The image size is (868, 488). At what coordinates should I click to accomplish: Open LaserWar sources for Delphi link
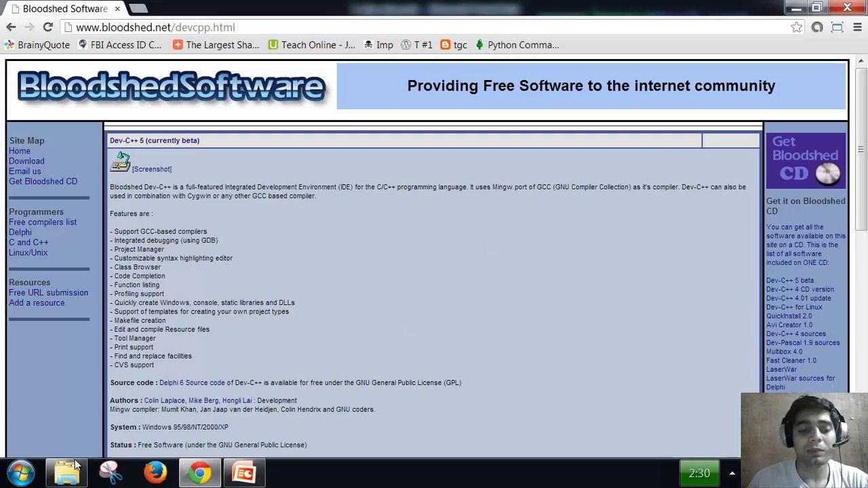coord(800,383)
